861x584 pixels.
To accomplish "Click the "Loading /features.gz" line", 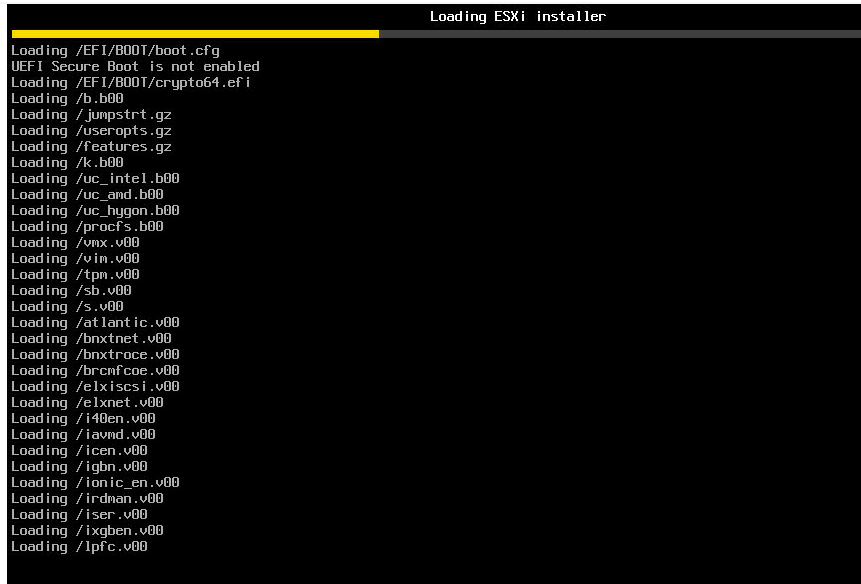I will (x=91, y=147).
